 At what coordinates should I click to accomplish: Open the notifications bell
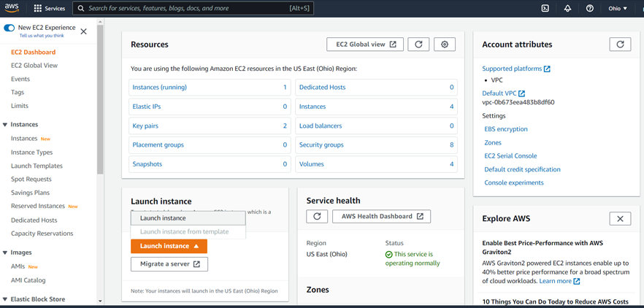pos(567,8)
